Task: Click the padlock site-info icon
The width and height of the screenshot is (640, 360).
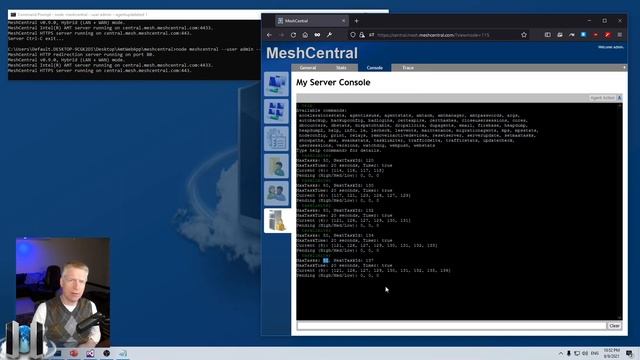Action: click(x=362, y=35)
